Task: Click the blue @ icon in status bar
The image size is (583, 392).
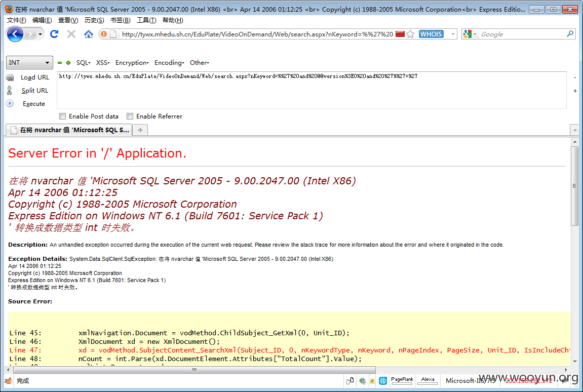Action: pyautogui.click(x=383, y=380)
